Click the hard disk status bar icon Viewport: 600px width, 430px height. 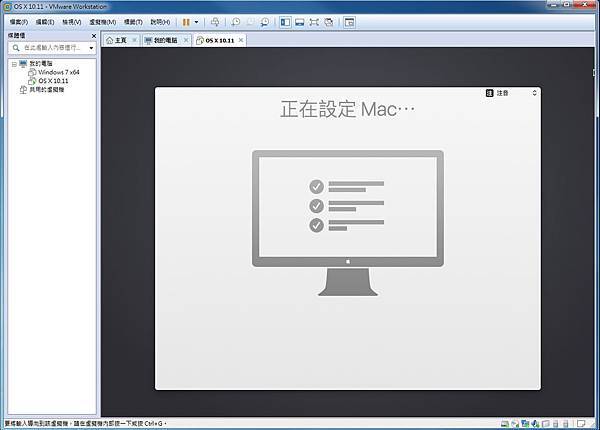click(505, 423)
